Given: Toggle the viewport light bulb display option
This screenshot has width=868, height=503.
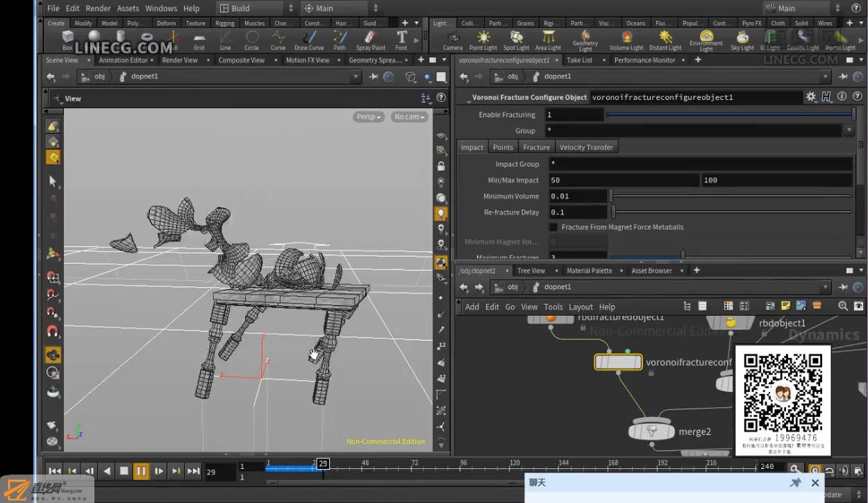Looking at the screenshot, I should [441, 213].
